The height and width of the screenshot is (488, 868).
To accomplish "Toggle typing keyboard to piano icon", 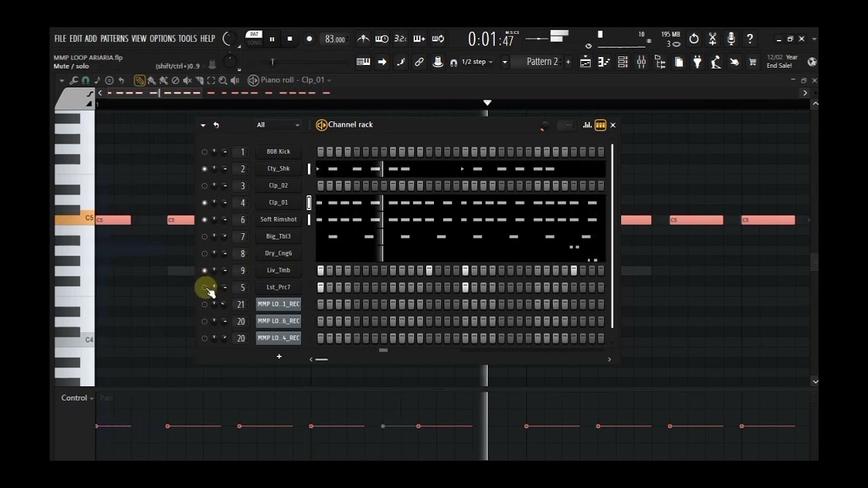I will [x=363, y=62].
